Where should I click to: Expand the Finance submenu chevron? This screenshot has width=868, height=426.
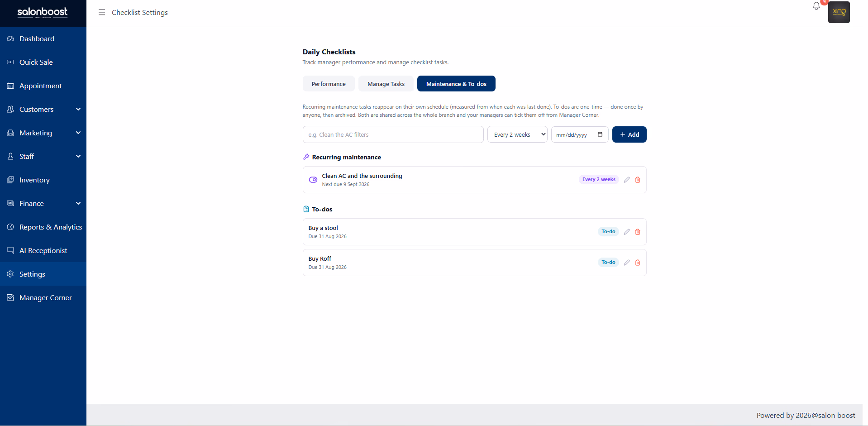(x=78, y=203)
